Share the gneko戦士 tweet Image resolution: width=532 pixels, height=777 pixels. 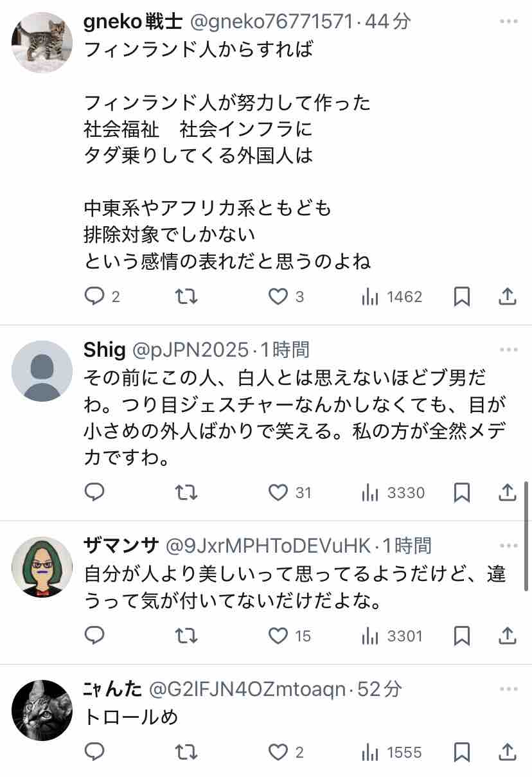pyautogui.click(x=507, y=296)
